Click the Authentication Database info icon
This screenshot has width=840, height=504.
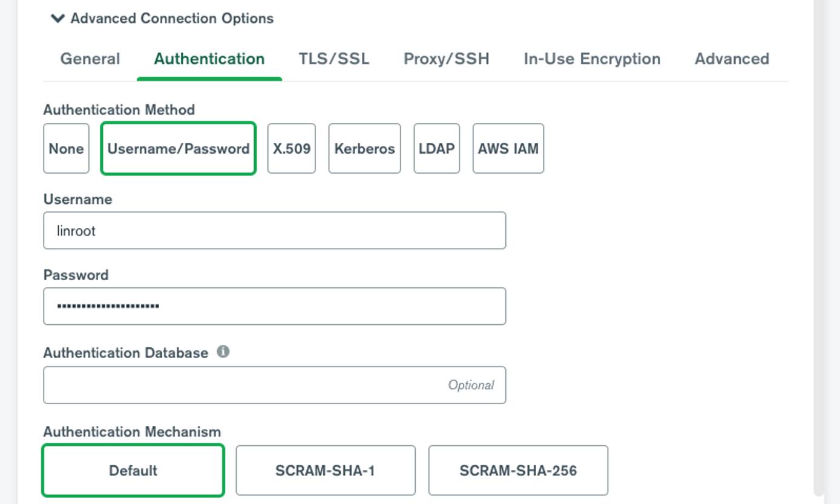222,352
